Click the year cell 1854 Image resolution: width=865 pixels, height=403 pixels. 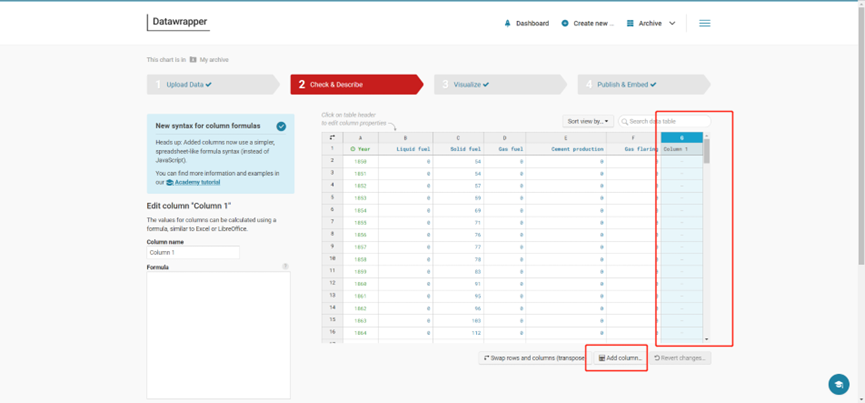360,211
